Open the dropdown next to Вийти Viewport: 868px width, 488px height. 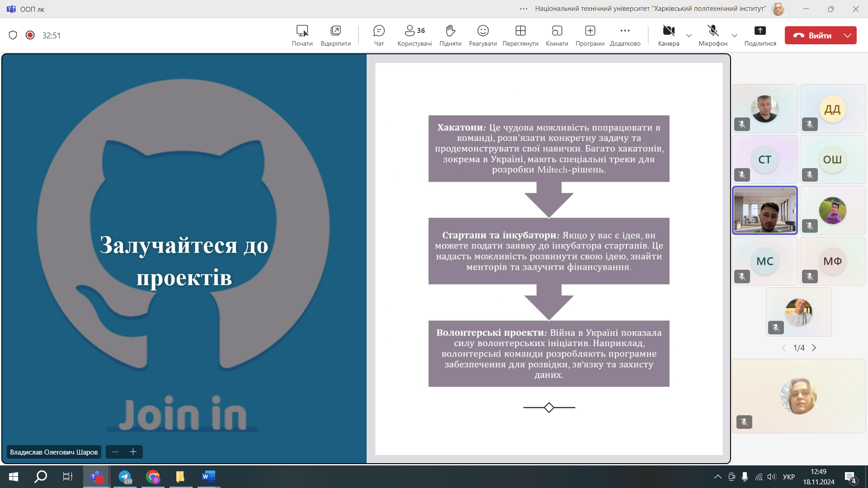point(847,35)
